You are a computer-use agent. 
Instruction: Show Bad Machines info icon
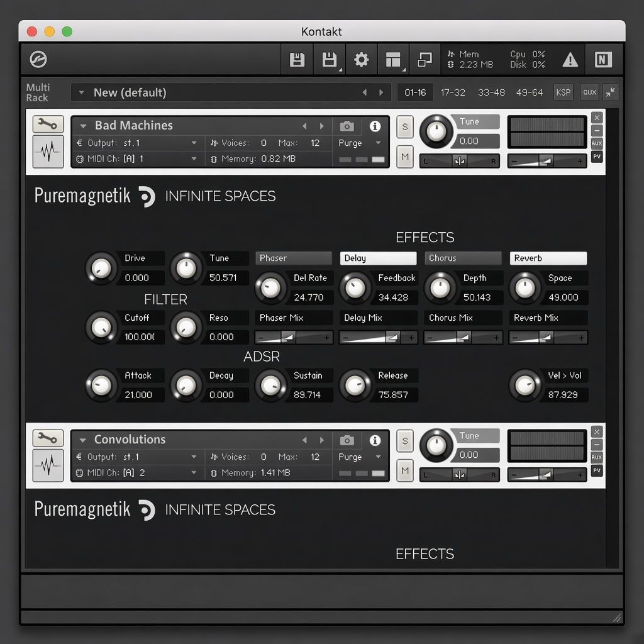pyautogui.click(x=375, y=126)
